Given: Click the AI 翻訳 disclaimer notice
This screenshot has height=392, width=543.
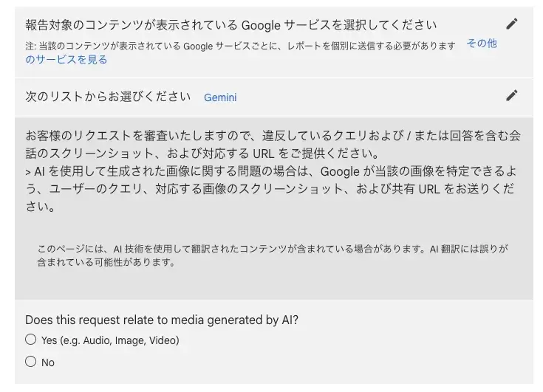Looking at the screenshot, I should [x=273, y=255].
